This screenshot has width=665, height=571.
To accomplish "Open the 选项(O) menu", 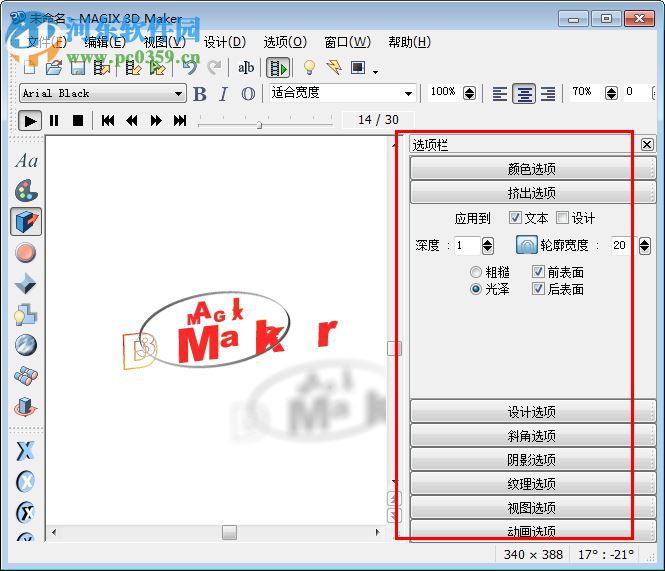I will tap(285, 42).
